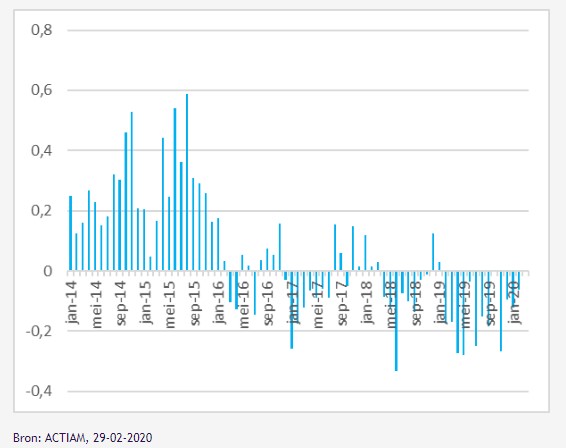This screenshot has width=566, height=448.
Task: Click the x-axis label jan-16
Action: [220, 303]
